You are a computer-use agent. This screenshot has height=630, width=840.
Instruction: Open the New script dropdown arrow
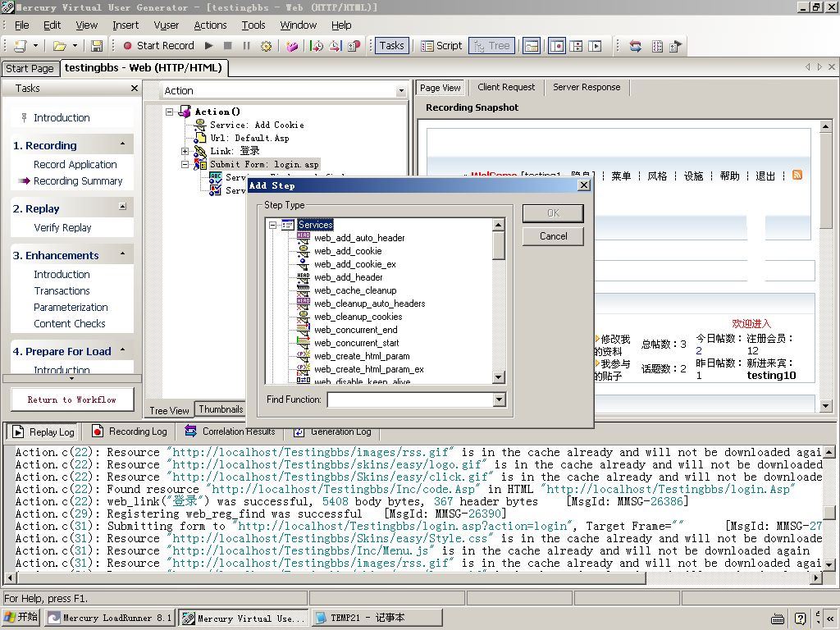pos(35,46)
